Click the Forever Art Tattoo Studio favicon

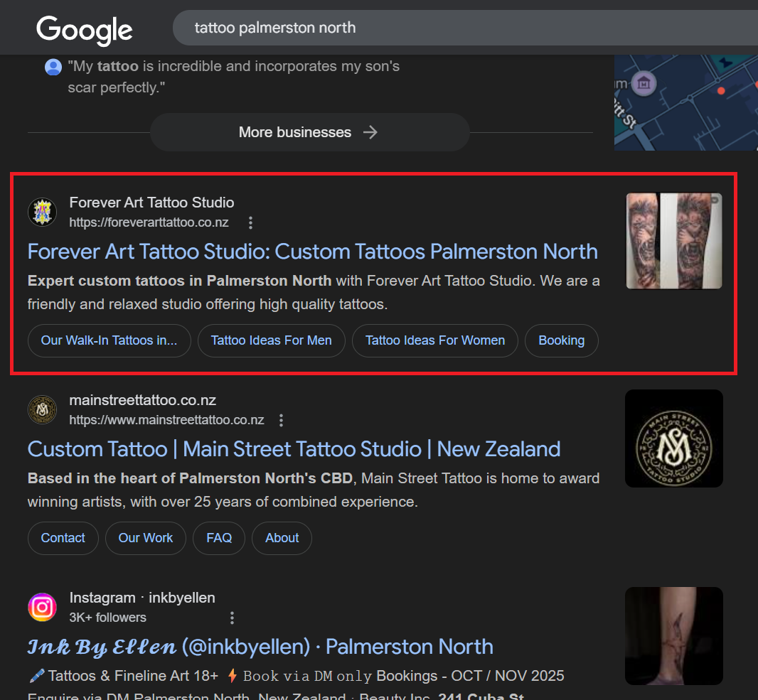(42, 212)
